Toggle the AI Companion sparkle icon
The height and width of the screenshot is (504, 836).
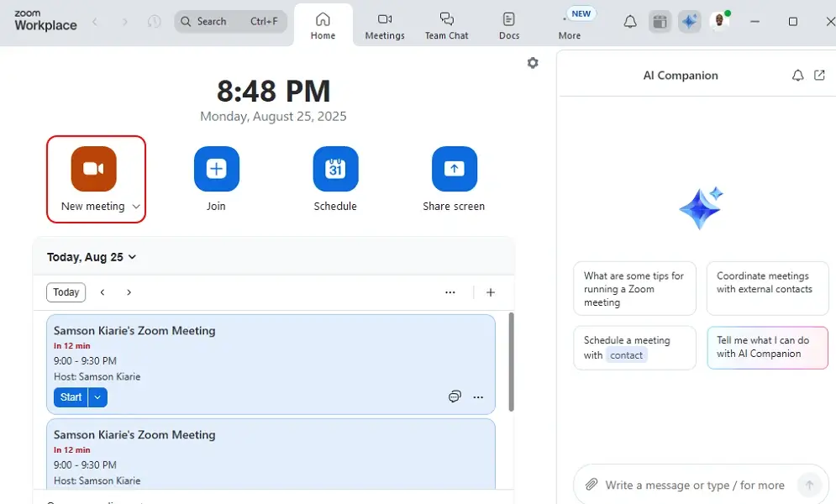click(689, 22)
